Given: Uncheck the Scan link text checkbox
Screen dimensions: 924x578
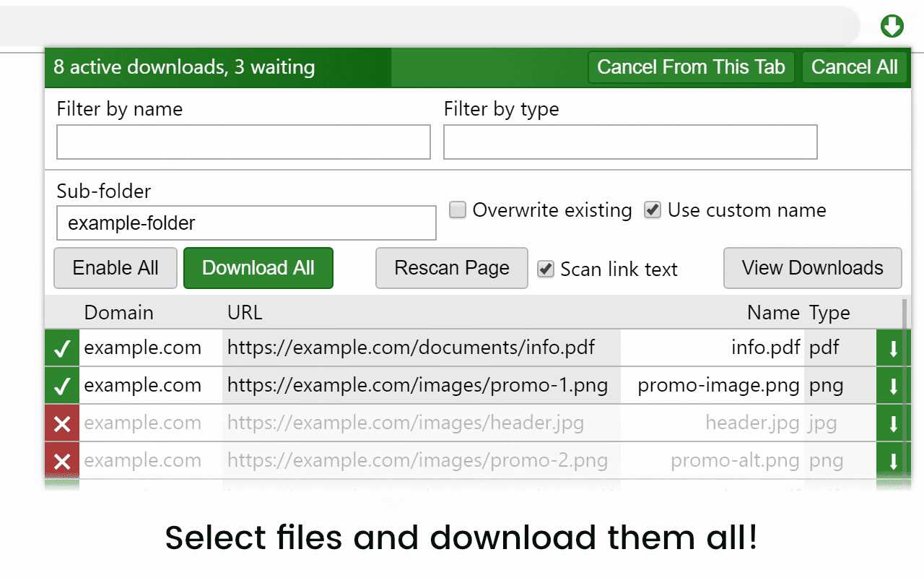Looking at the screenshot, I should click(546, 269).
